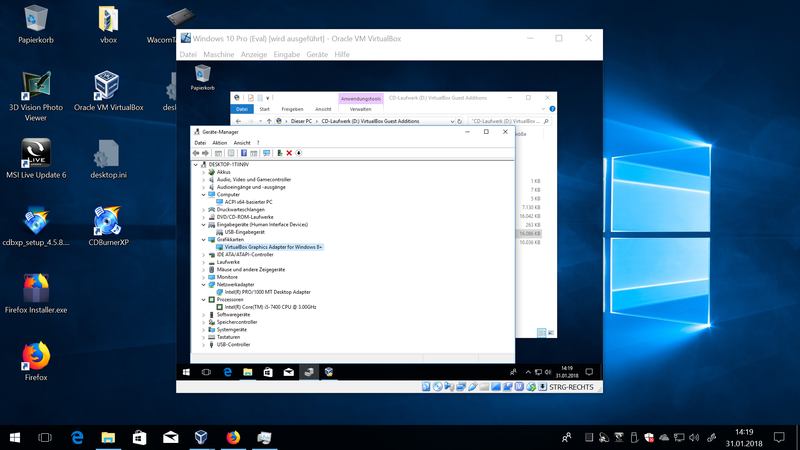Click Dieser PC in the Explorer breadcrumb
The width and height of the screenshot is (800, 450).
(301, 121)
